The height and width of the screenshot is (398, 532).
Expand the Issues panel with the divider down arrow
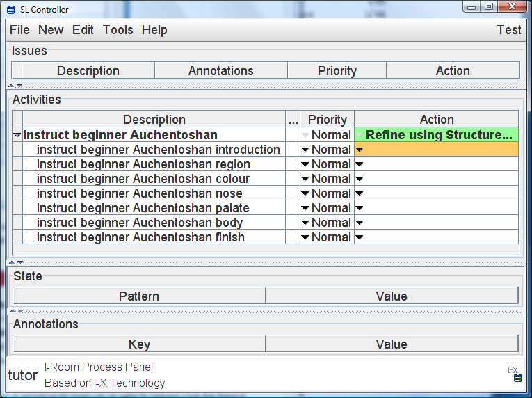coord(19,86)
